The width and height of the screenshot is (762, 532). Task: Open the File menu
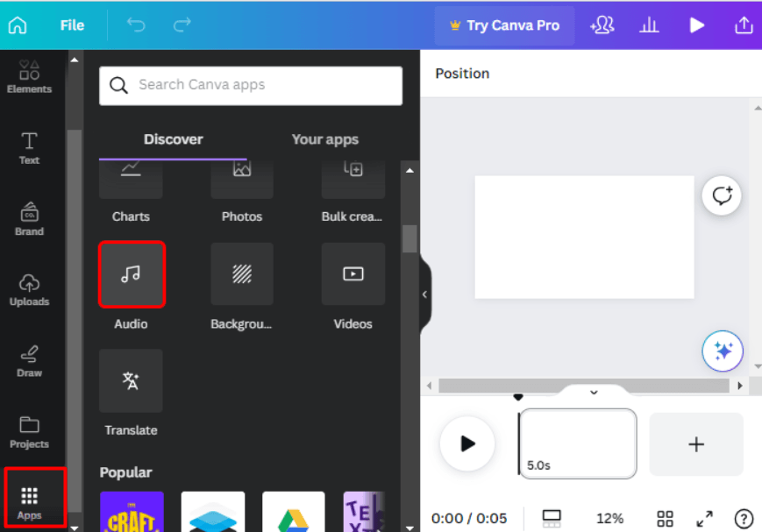point(72,25)
